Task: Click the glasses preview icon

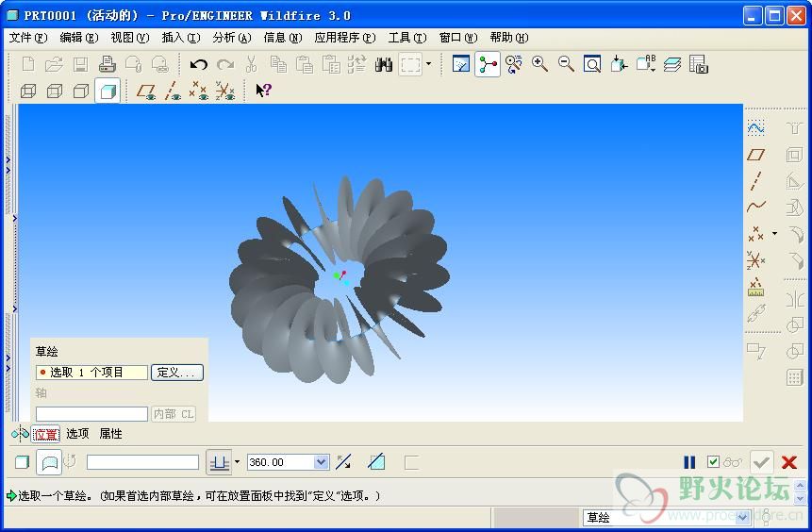Action: click(733, 462)
